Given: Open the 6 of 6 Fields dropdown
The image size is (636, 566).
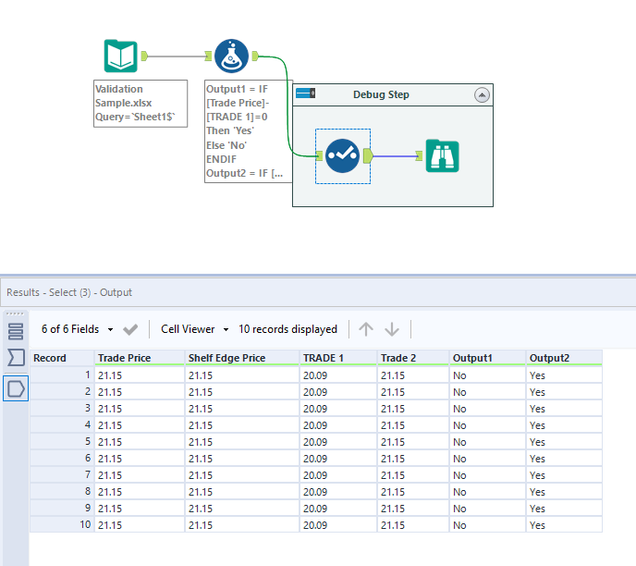Looking at the screenshot, I should [76, 329].
